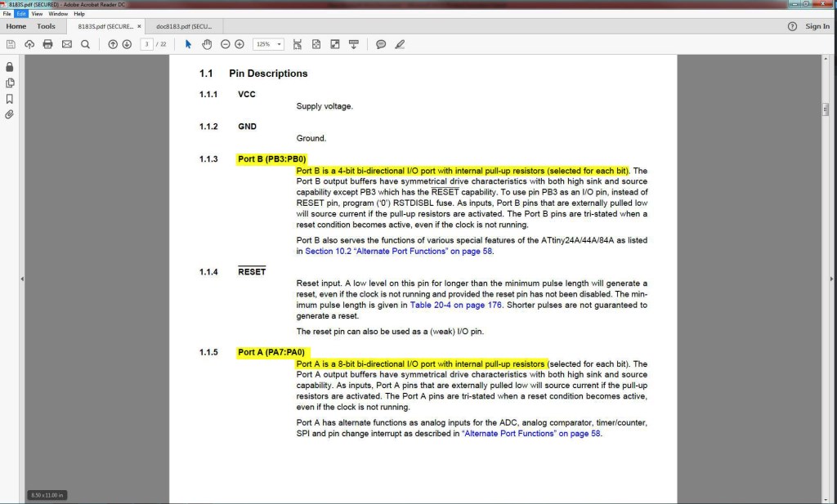Select the page number field showing 3
The image size is (837, 504).
(147, 44)
